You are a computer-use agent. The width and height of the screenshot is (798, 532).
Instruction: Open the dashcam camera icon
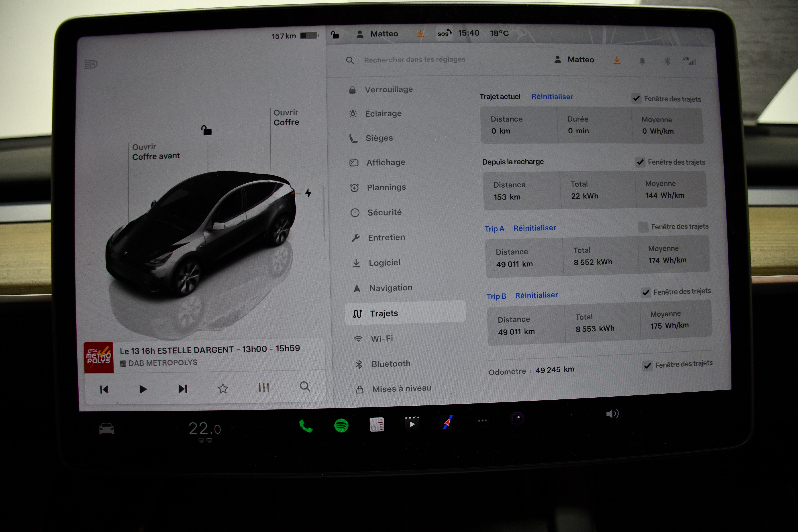pyautogui.click(x=517, y=419)
